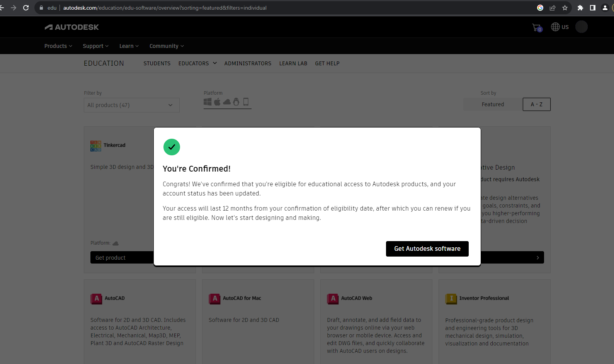This screenshot has width=614, height=364.
Task: Open the AutoCAD for Mac title
Action: pyautogui.click(x=242, y=298)
